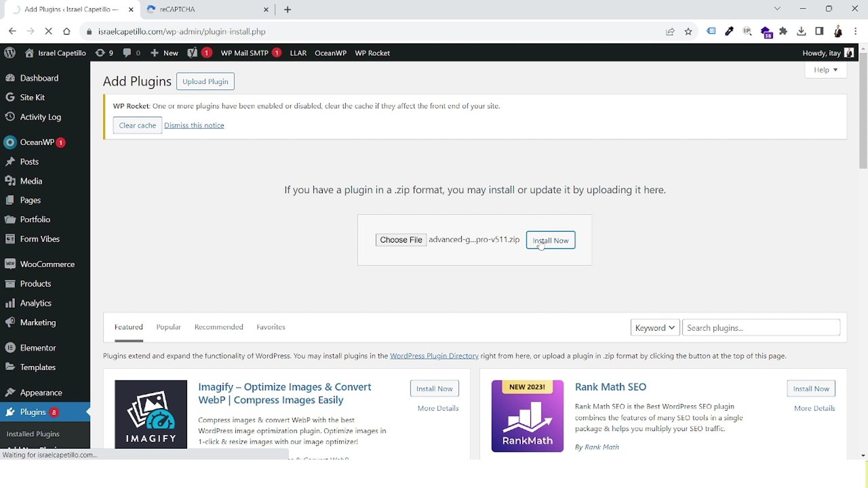Click the Elementor sidebar icon

pos(10,348)
